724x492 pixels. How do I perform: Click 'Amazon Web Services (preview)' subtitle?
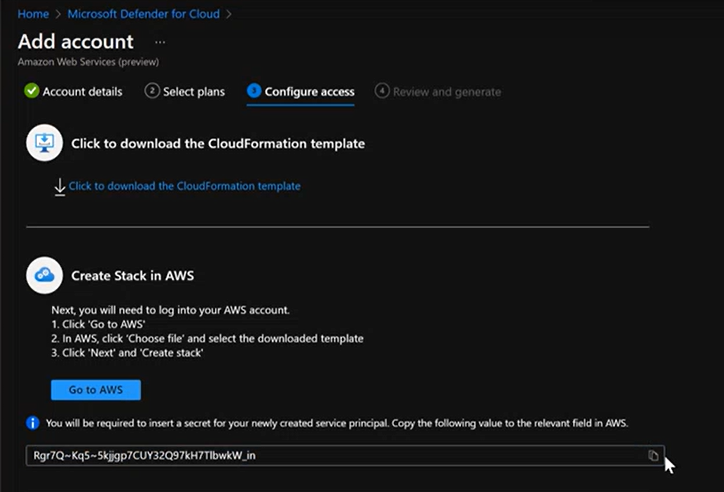tap(88, 62)
